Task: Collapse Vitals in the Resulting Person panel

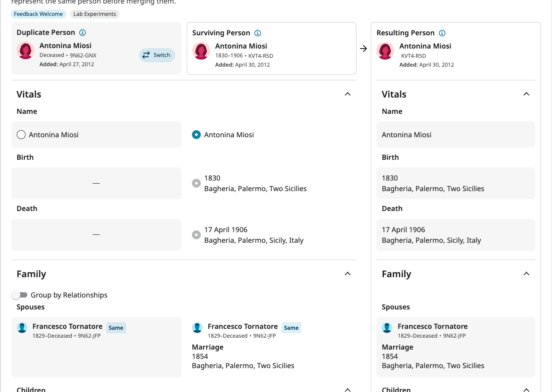Action: click(x=526, y=94)
